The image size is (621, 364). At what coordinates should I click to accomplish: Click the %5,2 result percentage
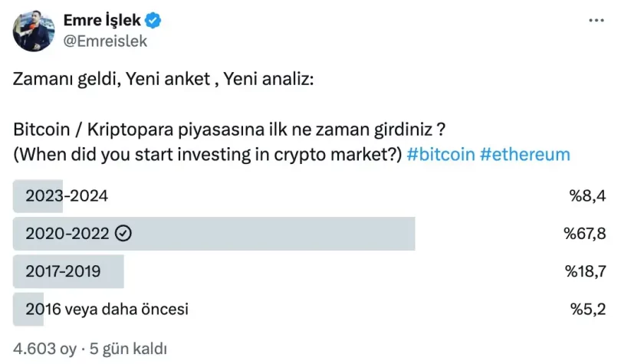coord(588,310)
